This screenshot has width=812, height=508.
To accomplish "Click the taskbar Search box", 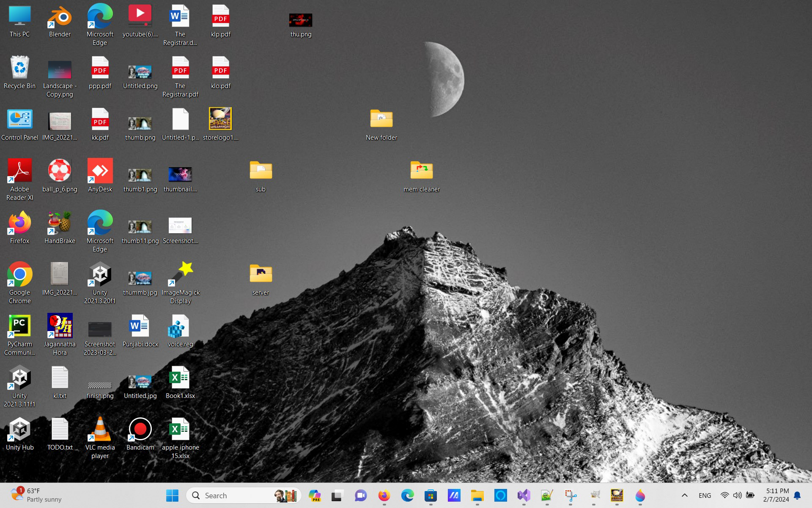I will [244, 495].
